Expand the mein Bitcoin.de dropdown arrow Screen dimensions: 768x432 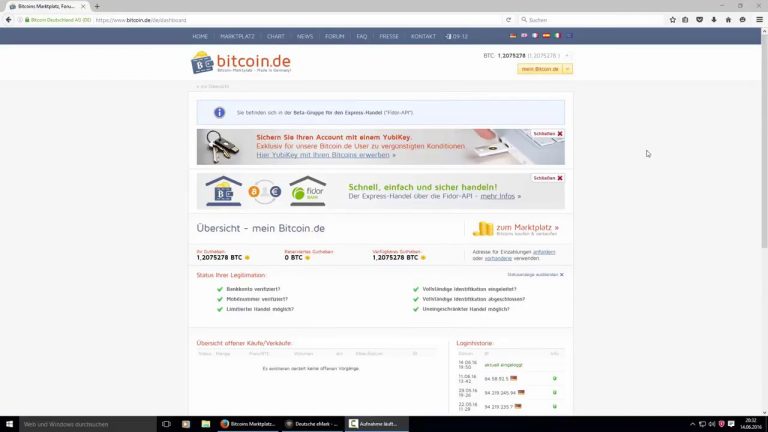pos(568,69)
